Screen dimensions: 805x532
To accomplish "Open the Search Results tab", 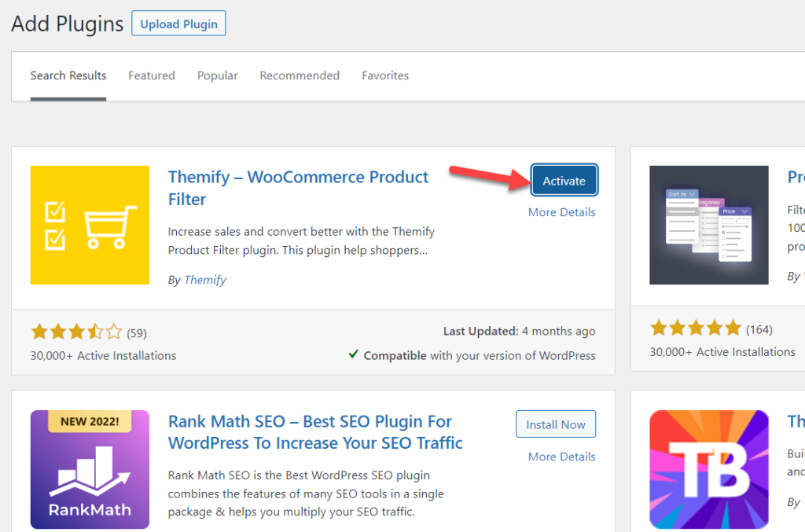I will (x=68, y=76).
